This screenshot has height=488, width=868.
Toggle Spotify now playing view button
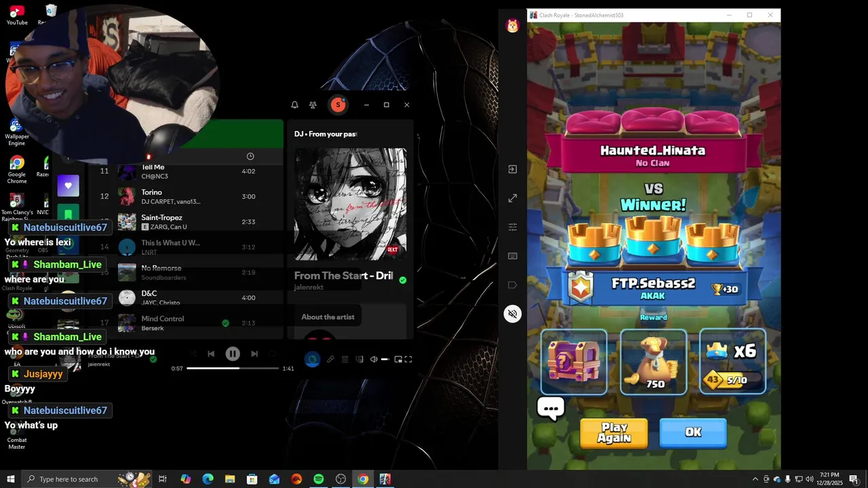click(312, 359)
